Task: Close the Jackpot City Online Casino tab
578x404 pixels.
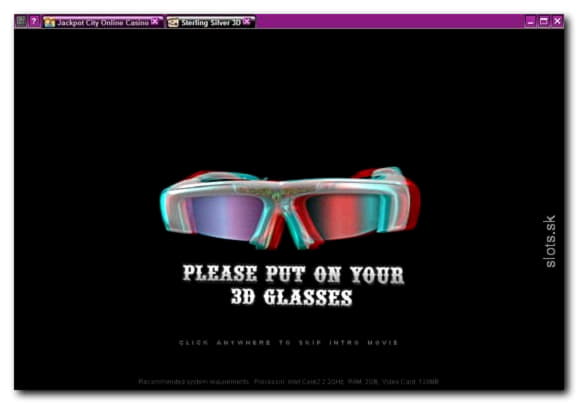Action: [x=155, y=21]
